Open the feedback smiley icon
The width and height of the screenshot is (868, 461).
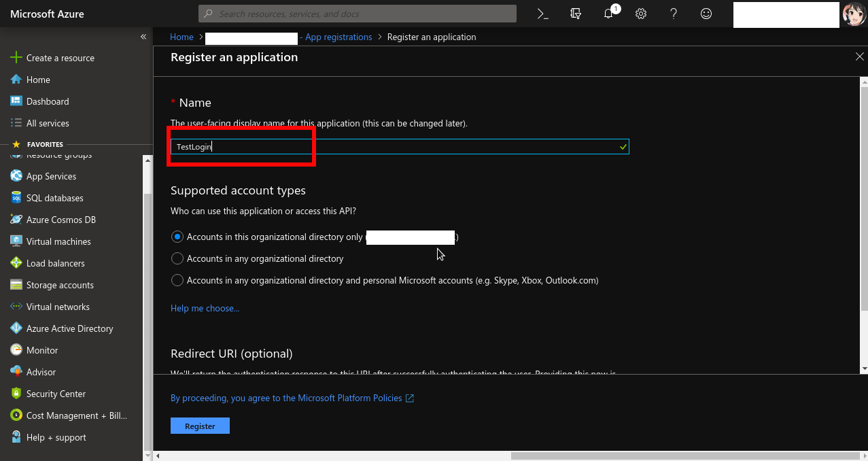click(x=706, y=13)
